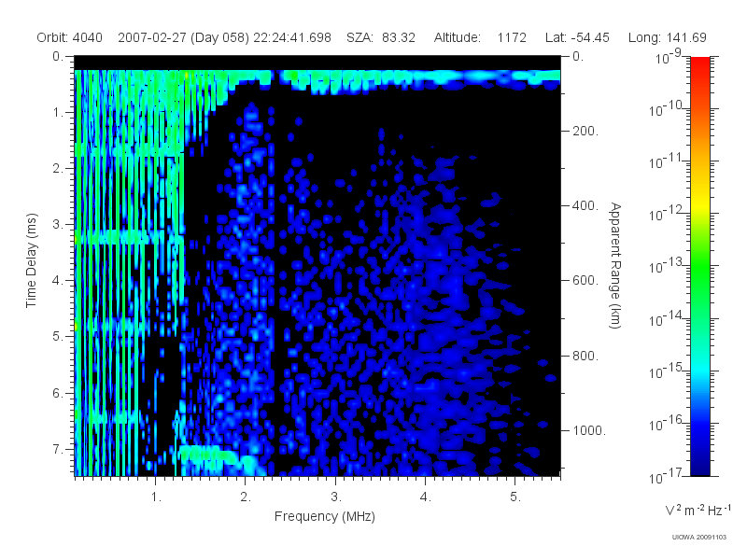The image size is (747, 560).
Task: Click the 'V² m⁻² Hz⁻¹' units label
Action: pyautogui.click(x=698, y=510)
